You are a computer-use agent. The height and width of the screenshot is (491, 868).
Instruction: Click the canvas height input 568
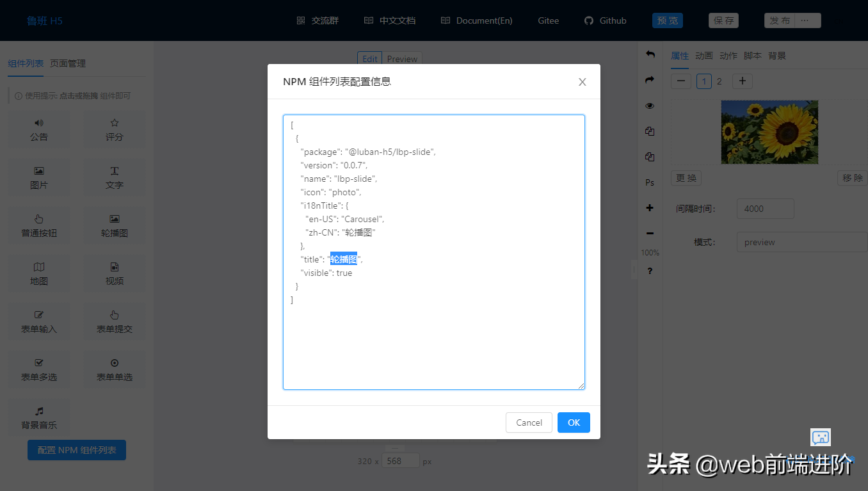click(x=401, y=461)
